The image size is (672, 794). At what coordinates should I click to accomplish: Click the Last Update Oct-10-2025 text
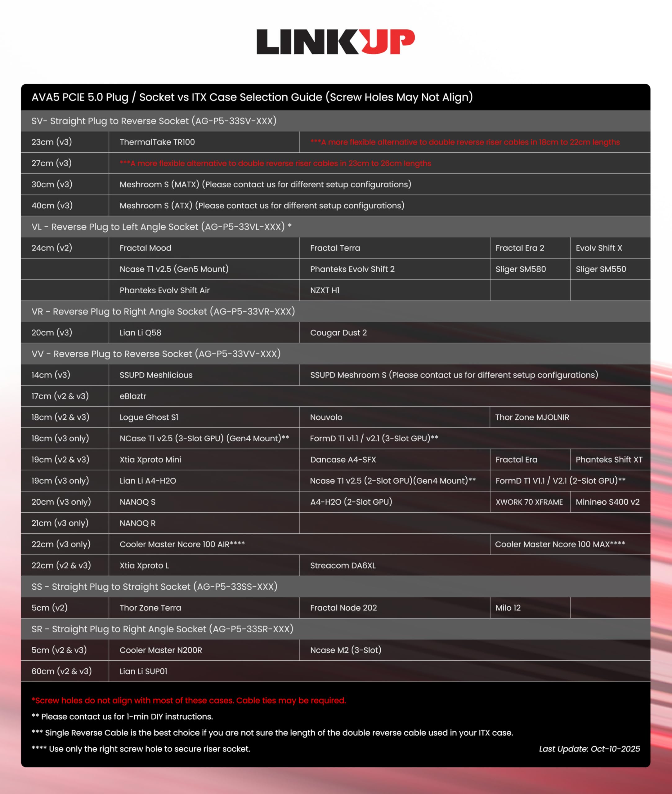click(x=589, y=749)
